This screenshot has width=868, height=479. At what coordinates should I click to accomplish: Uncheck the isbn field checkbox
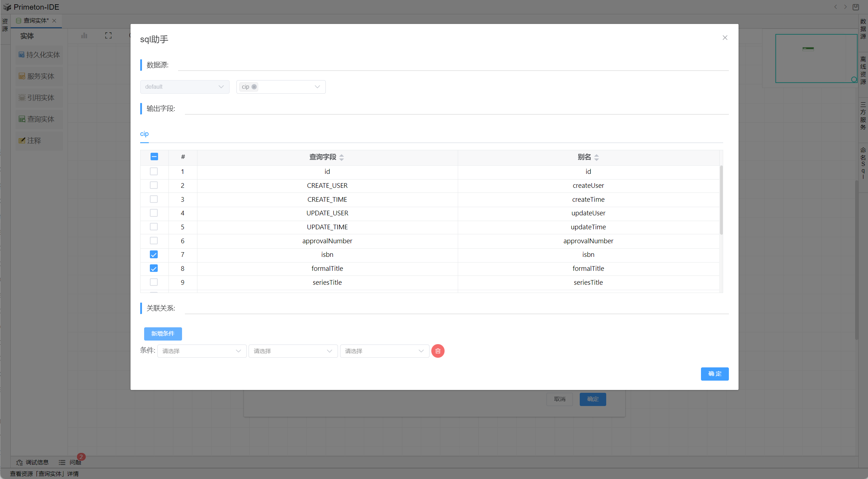(x=154, y=255)
